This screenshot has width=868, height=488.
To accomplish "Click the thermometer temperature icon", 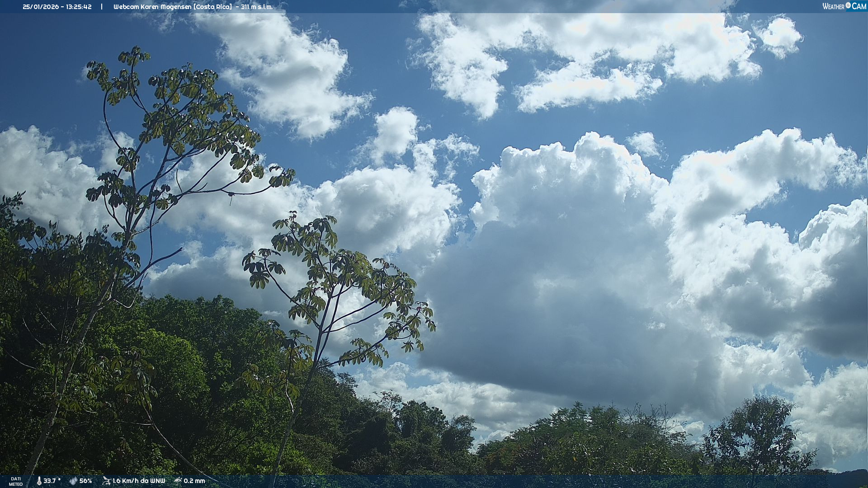I will pos(39,481).
